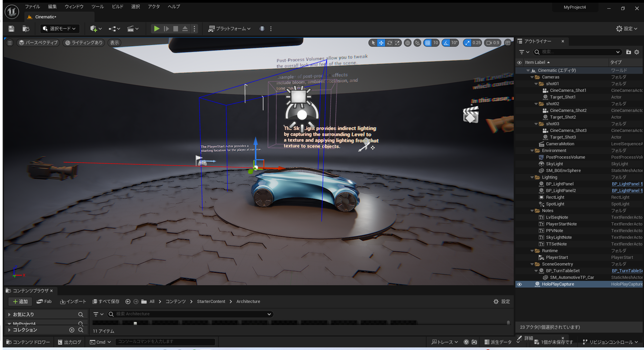The width and height of the screenshot is (644, 350).
Task: Select the scale transform tool
Action: click(x=397, y=43)
